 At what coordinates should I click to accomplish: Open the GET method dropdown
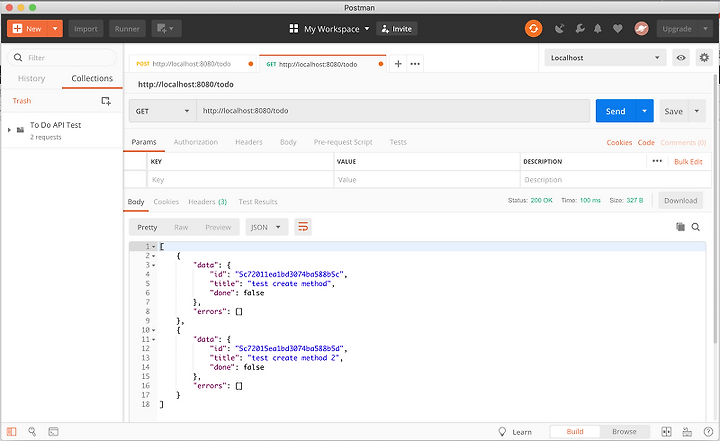[x=163, y=111]
